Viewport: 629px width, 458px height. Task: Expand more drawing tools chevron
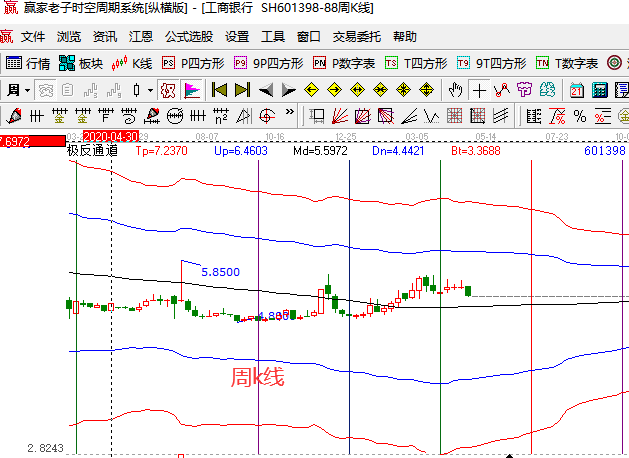[290, 112]
